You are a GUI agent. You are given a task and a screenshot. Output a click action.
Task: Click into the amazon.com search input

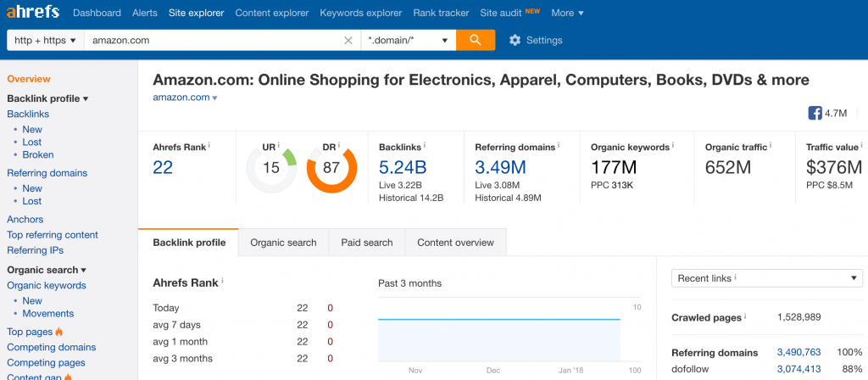point(213,40)
